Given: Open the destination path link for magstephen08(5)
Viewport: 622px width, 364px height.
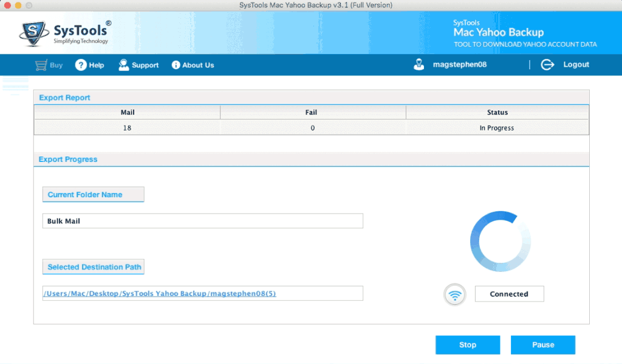Looking at the screenshot, I should click(160, 294).
